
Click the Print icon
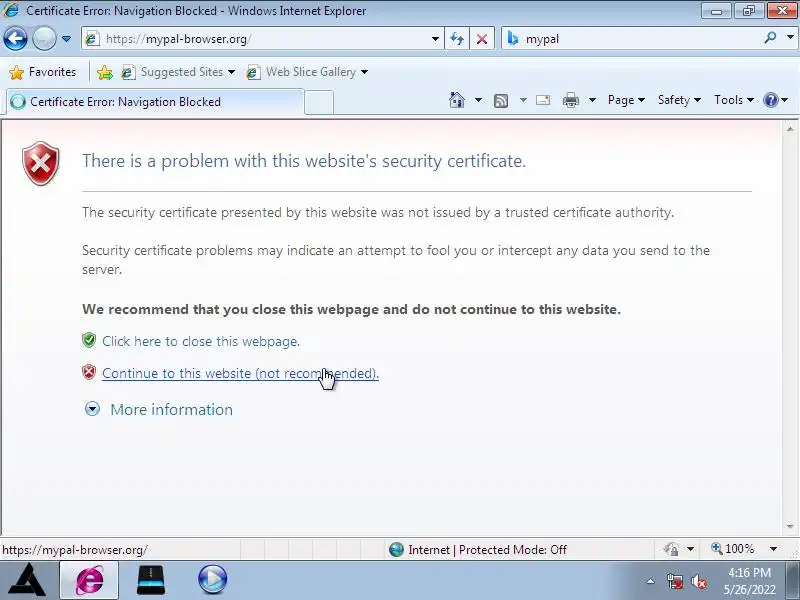570,100
